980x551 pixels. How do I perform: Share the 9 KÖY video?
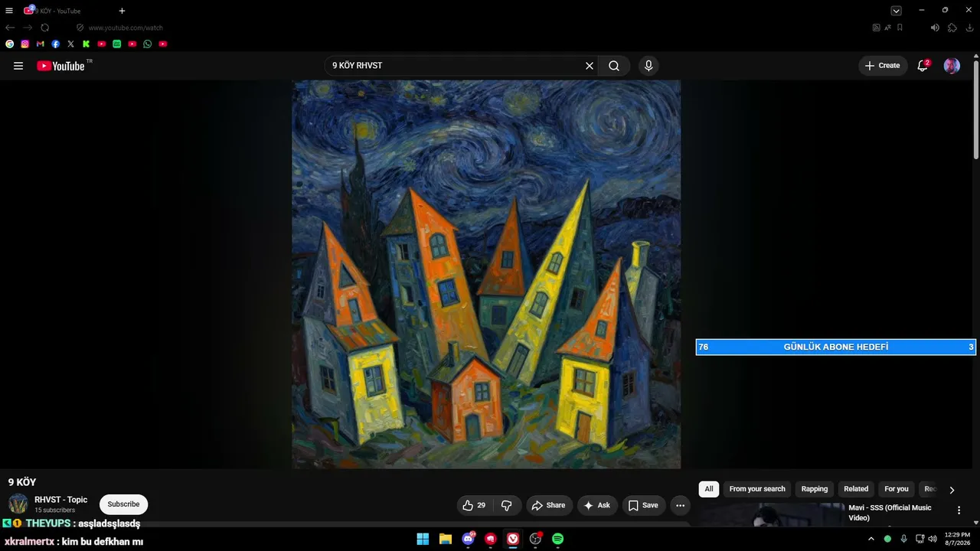coord(548,505)
